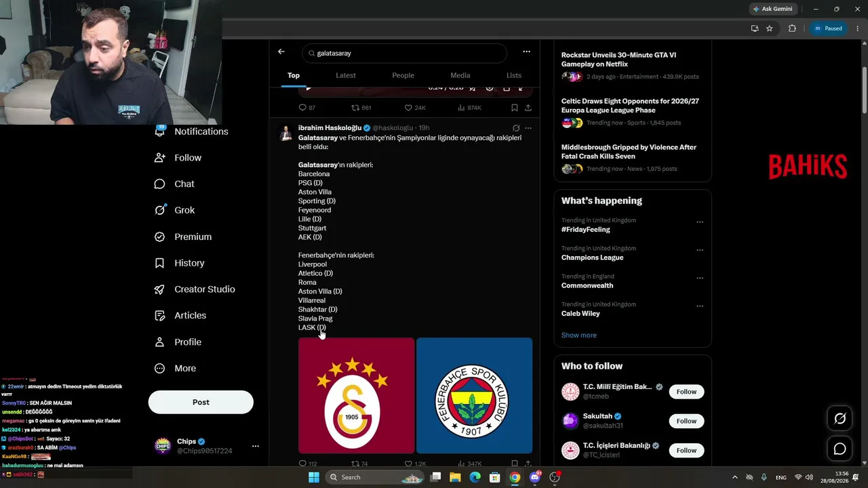Bookmark this page with the star icon
This screenshot has width=868, height=488.
click(770, 28)
